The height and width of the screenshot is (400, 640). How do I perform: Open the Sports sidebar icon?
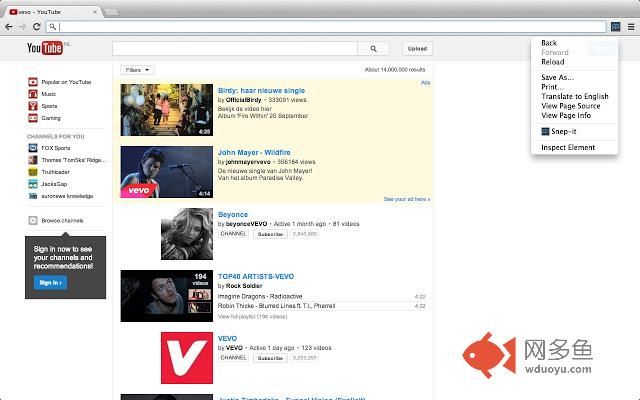click(x=33, y=106)
